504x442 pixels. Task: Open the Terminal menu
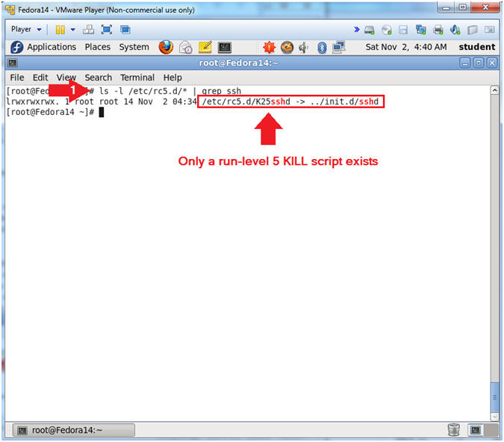137,78
